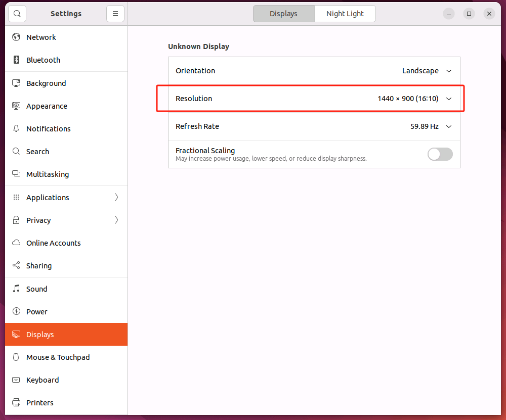Minimize the Settings window
Viewport: 506px width, 420px height.
pos(448,14)
